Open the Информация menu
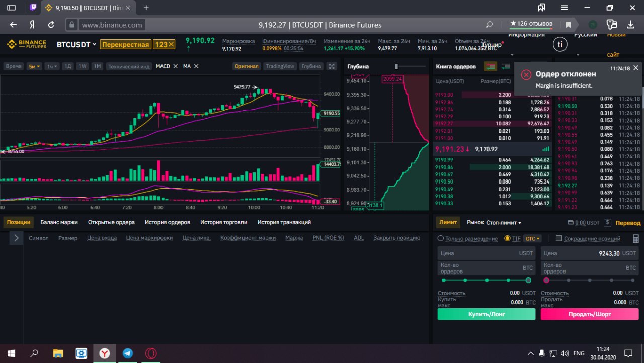This screenshot has height=363, width=644. pos(526,36)
